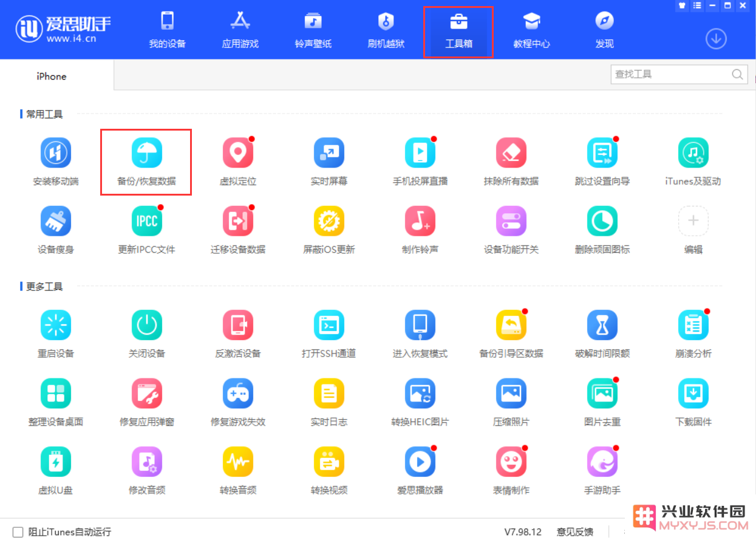Select the iPhone tab

tap(52, 76)
